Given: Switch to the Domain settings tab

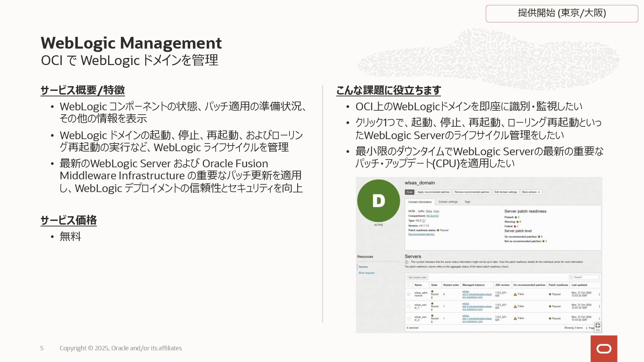Looking at the screenshot, I should click(448, 202).
